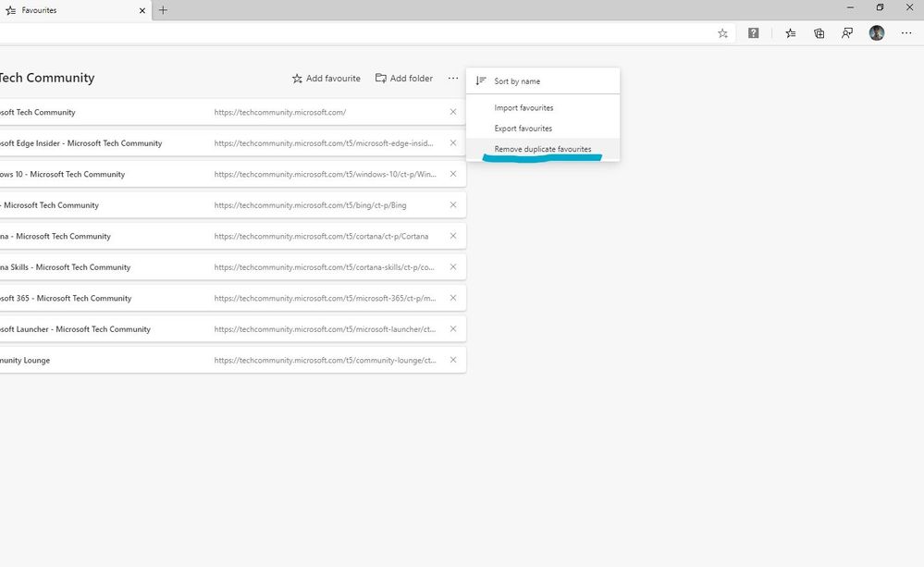Delete the Edge Insider favourite
Image resolution: width=924 pixels, height=567 pixels.
[x=452, y=143]
